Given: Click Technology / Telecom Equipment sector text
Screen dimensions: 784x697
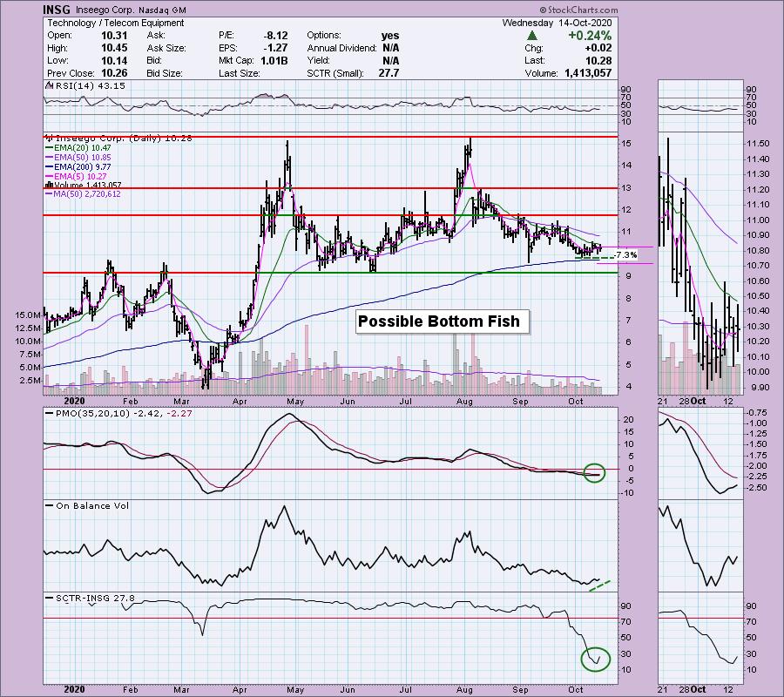Looking at the screenshot, I should click(x=116, y=23).
